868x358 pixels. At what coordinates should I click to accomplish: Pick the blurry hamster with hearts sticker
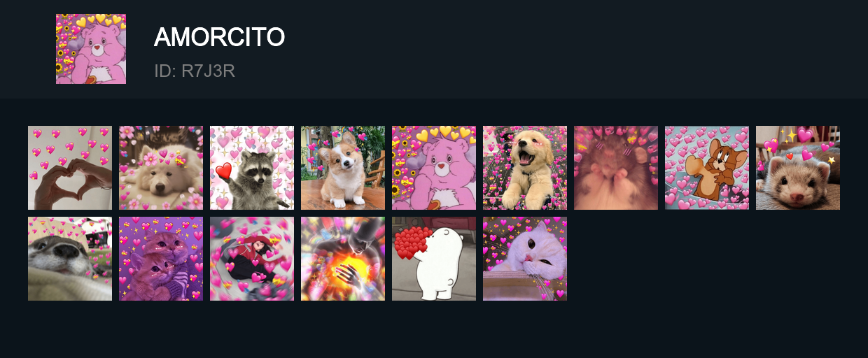pos(616,168)
